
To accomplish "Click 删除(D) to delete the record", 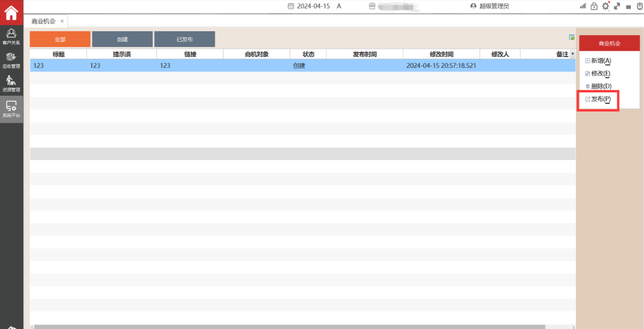I will pos(598,86).
